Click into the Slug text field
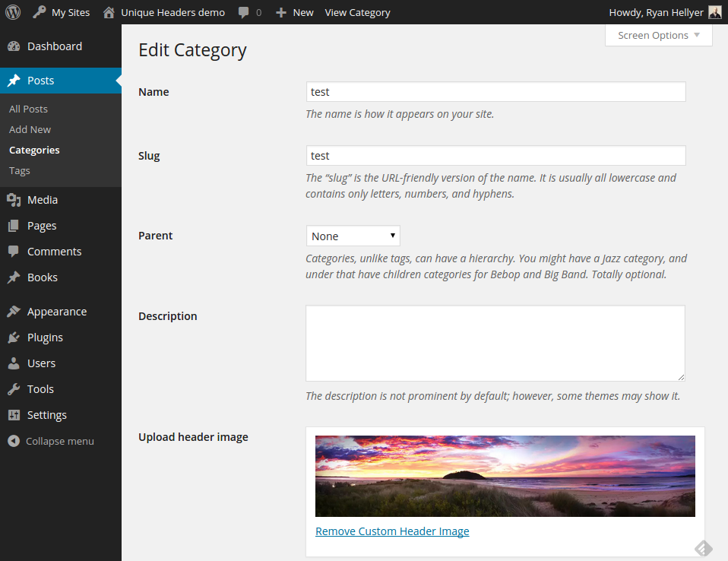 [x=495, y=155]
